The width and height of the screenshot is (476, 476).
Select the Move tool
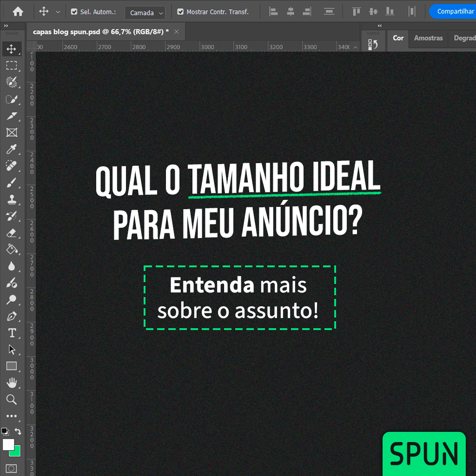click(12, 49)
